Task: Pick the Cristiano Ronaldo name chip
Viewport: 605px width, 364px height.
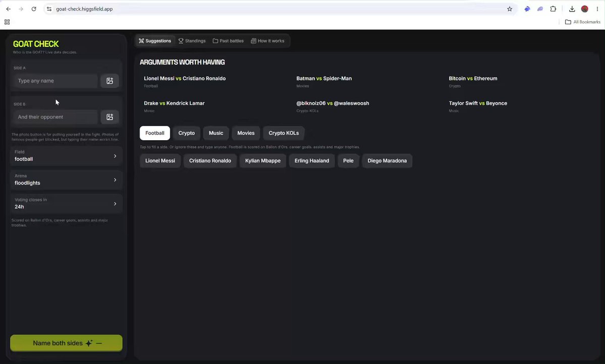Action: (x=210, y=161)
